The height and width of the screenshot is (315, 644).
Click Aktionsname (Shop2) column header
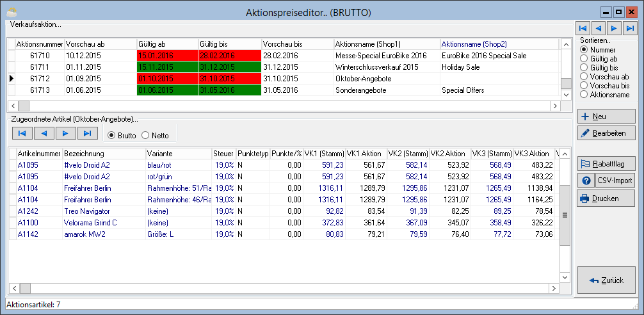pos(499,44)
